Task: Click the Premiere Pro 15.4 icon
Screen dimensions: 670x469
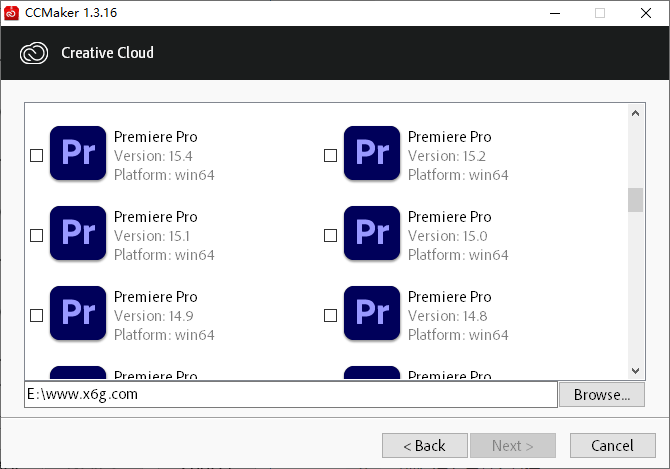Action: 77,154
